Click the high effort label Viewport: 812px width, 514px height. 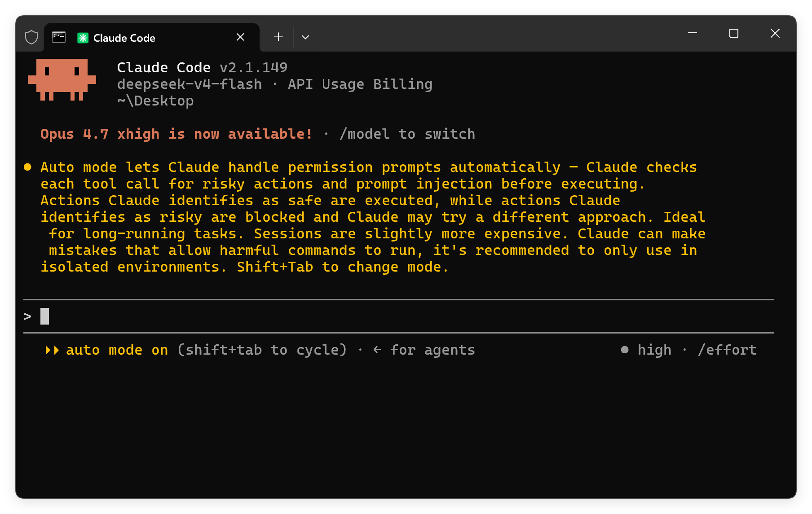[x=655, y=350]
